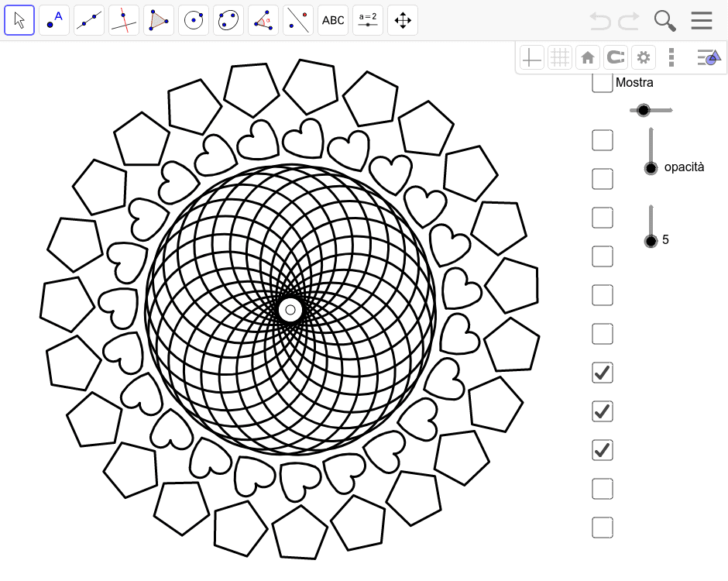728x581 pixels.
Task: Select the Move arrow tool
Action: [x=19, y=20]
